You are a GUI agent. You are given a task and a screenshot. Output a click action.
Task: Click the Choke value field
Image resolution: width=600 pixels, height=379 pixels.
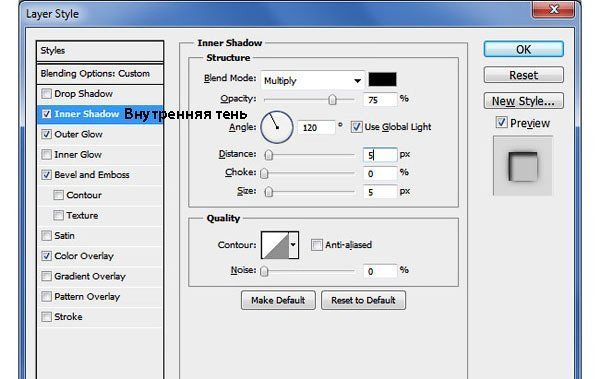380,174
